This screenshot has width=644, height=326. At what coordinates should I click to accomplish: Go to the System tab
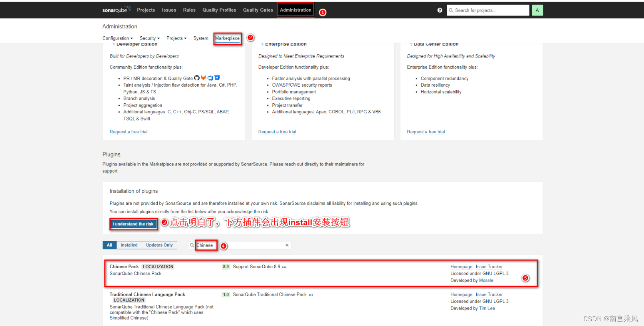coord(201,38)
